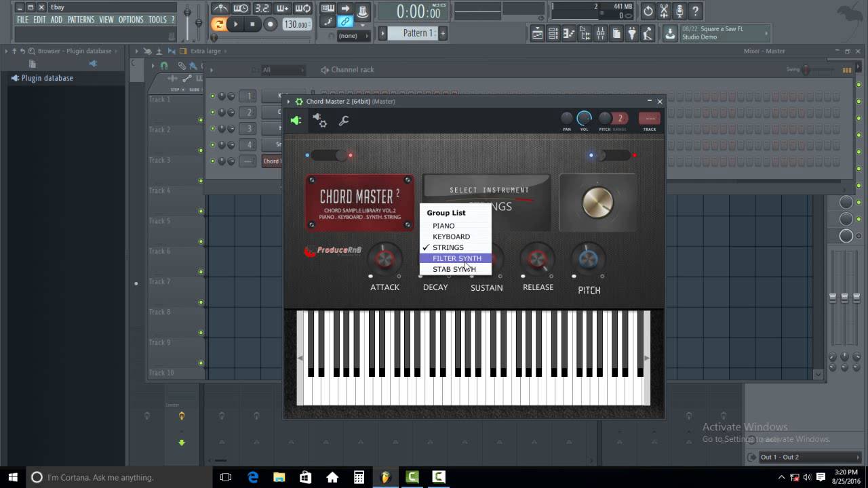
Task: Click the PITCH knob in plugin wrapper
Action: pos(604,119)
